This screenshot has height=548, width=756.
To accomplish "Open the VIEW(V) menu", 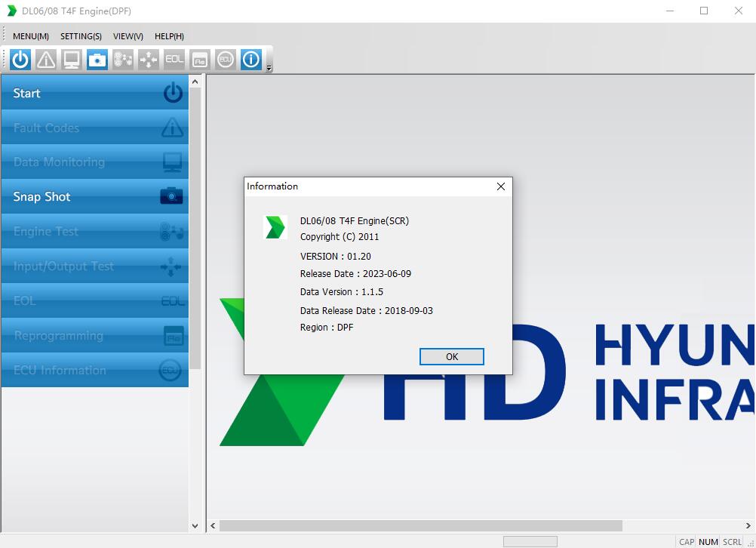I will (128, 36).
